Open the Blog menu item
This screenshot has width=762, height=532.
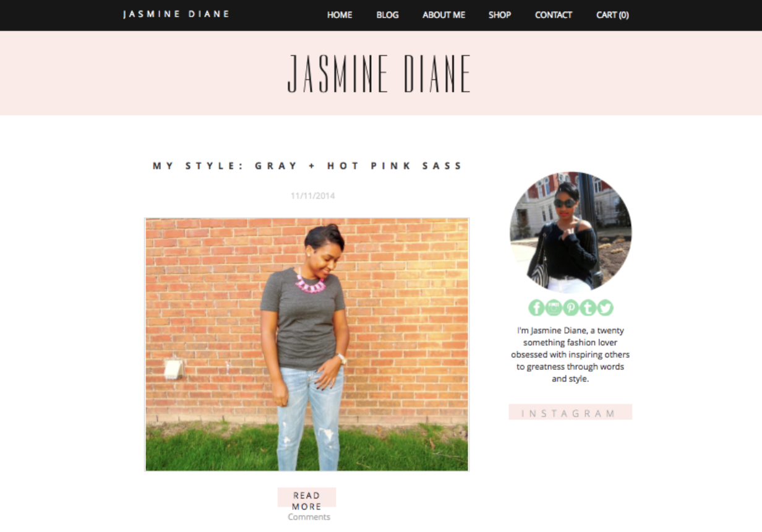point(387,15)
